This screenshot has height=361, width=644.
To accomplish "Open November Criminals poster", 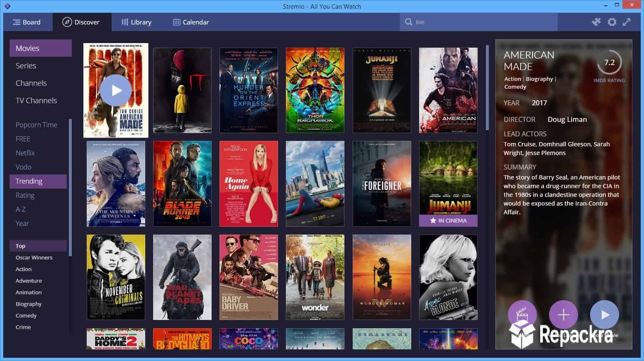I will tap(116, 277).
